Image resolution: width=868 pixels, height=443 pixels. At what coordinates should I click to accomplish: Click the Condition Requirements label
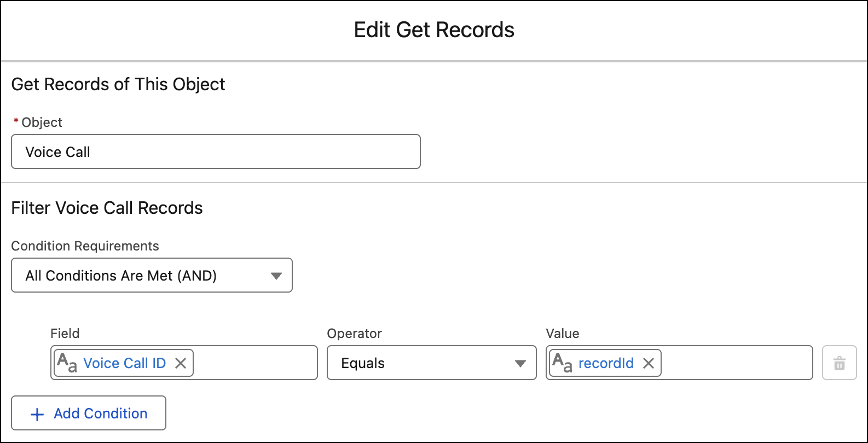(x=85, y=246)
